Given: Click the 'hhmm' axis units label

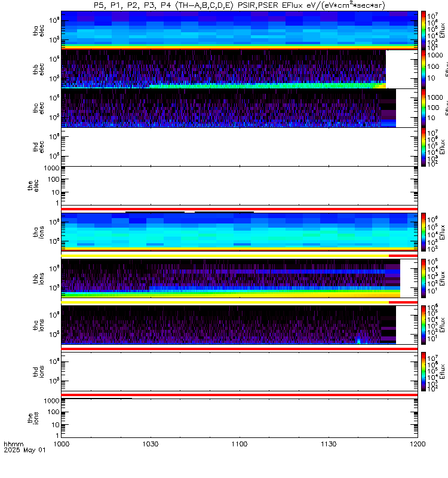Looking at the screenshot, I should pos(13,444).
